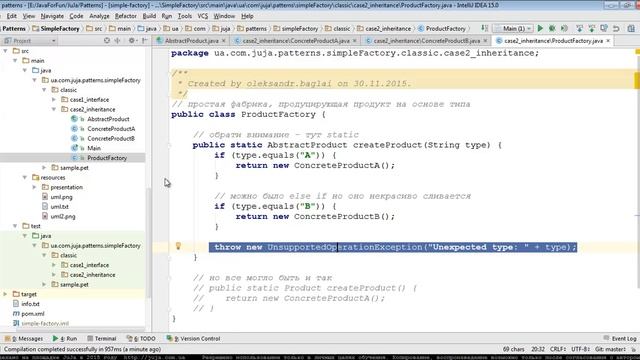Open the TODO tool window
The image size is (640, 360).
[x=141, y=339]
